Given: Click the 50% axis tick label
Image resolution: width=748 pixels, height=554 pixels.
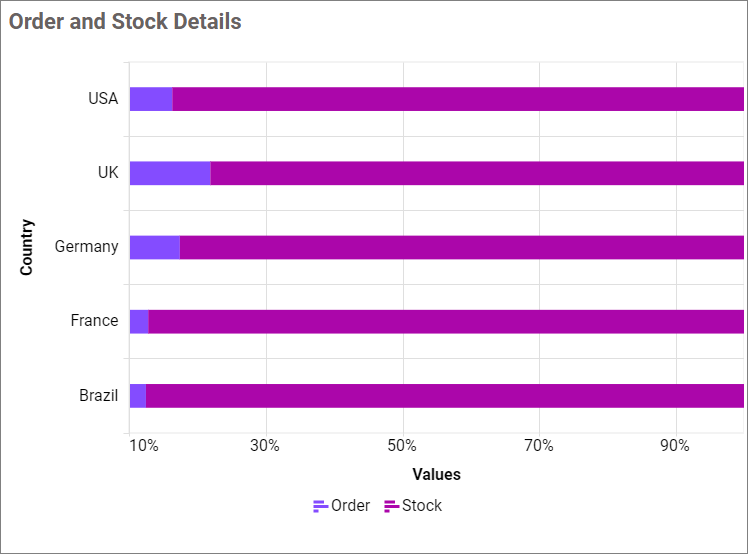Looking at the screenshot, I should [402, 446].
